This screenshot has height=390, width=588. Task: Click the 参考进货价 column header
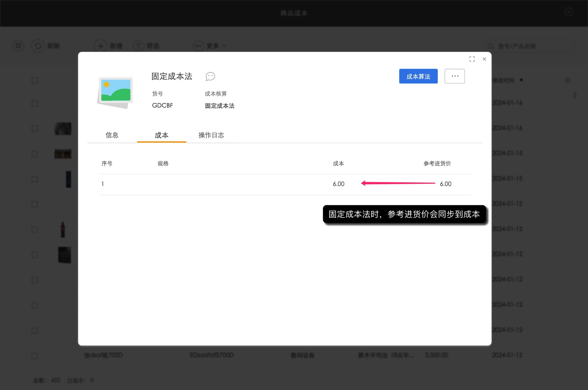tap(437, 164)
